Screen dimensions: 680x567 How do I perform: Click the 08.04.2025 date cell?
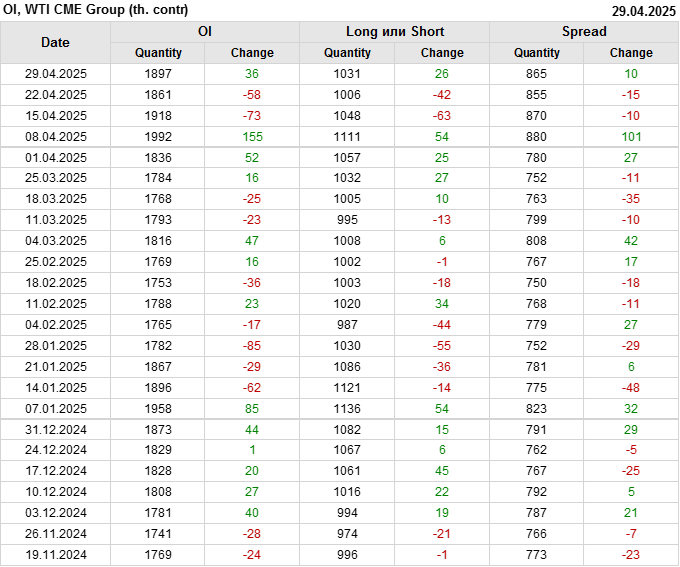(x=56, y=136)
